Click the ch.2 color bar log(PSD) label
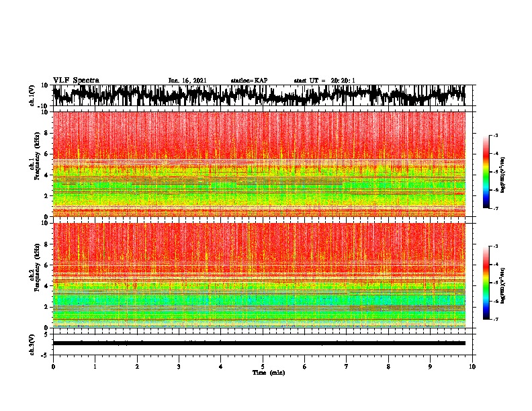The image size is (532, 411). coord(503,285)
